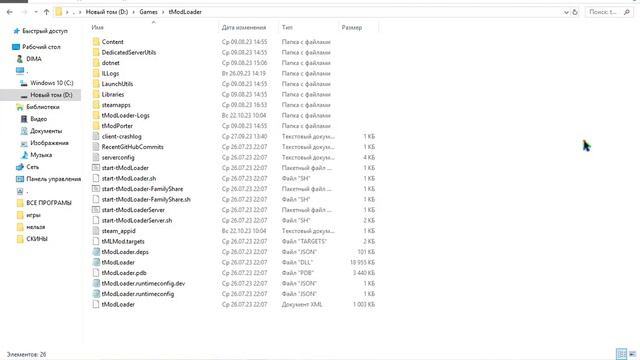
Task: Refresh the current folder view
Action: point(575,12)
